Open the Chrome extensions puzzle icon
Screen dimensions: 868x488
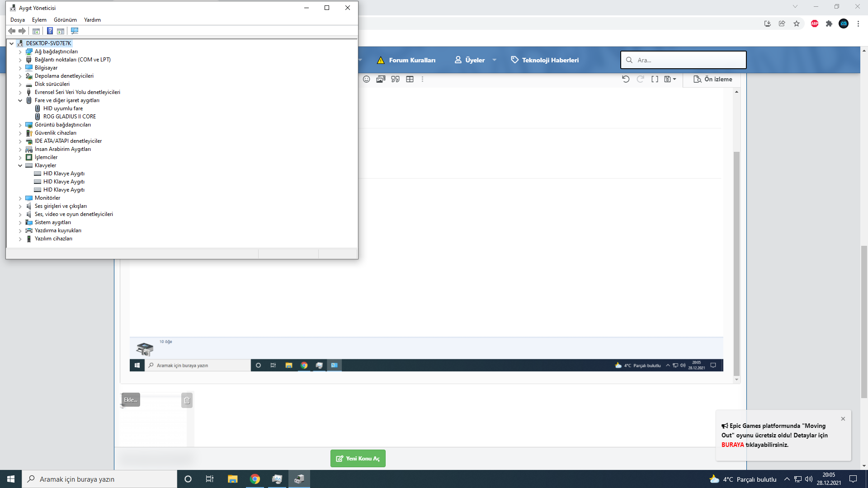pyautogui.click(x=829, y=23)
